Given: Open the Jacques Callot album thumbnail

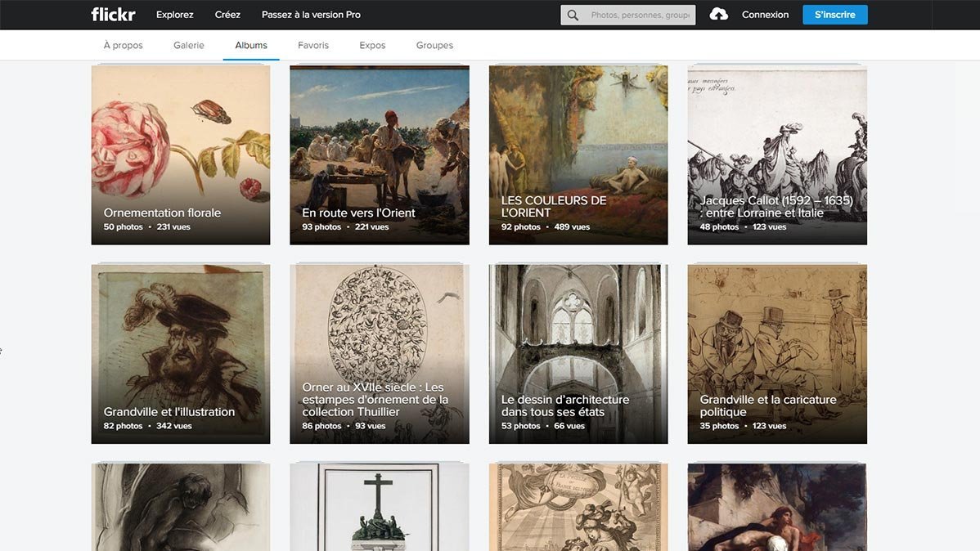Looking at the screenshot, I should pos(776,155).
